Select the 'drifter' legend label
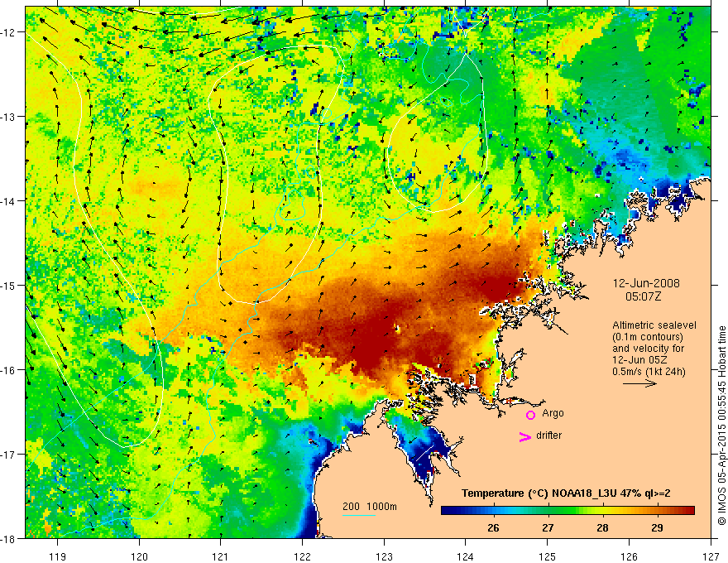This screenshot has width=728, height=563. [x=548, y=435]
